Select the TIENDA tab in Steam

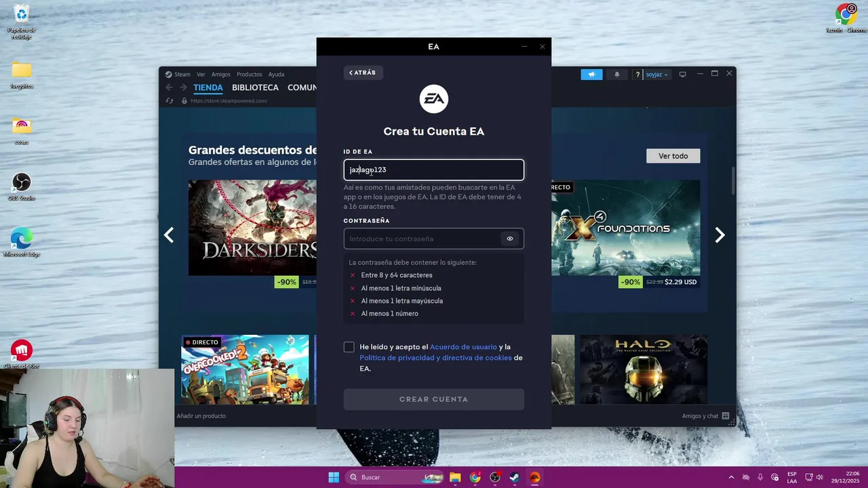coord(208,87)
